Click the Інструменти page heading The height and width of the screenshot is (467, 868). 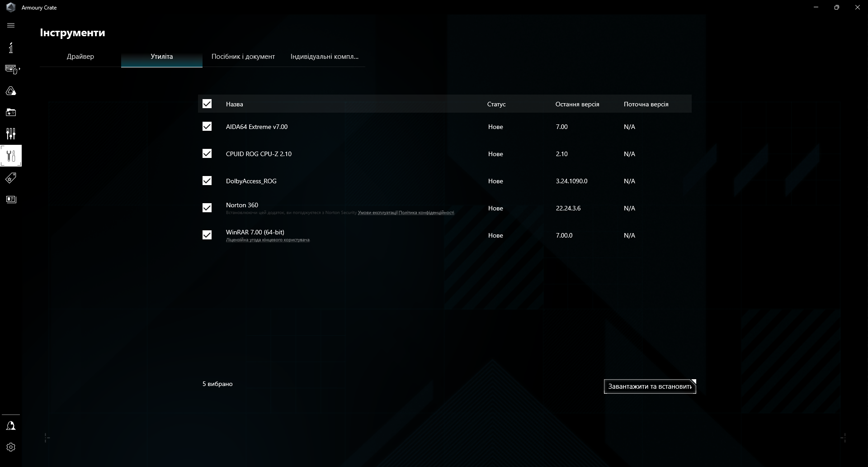pyautogui.click(x=72, y=33)
